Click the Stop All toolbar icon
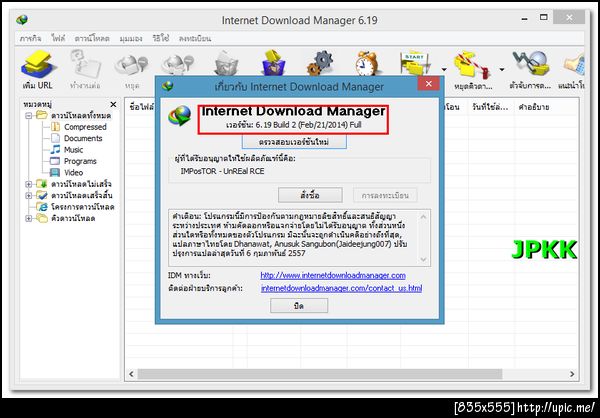This screenshot has height=418, width=600. [x=178, y=64]
